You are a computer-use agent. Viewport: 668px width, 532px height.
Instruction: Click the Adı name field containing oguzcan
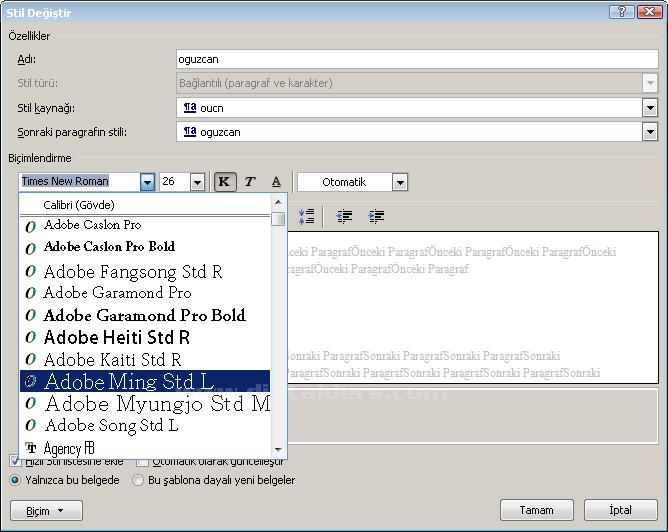[418, 59]
